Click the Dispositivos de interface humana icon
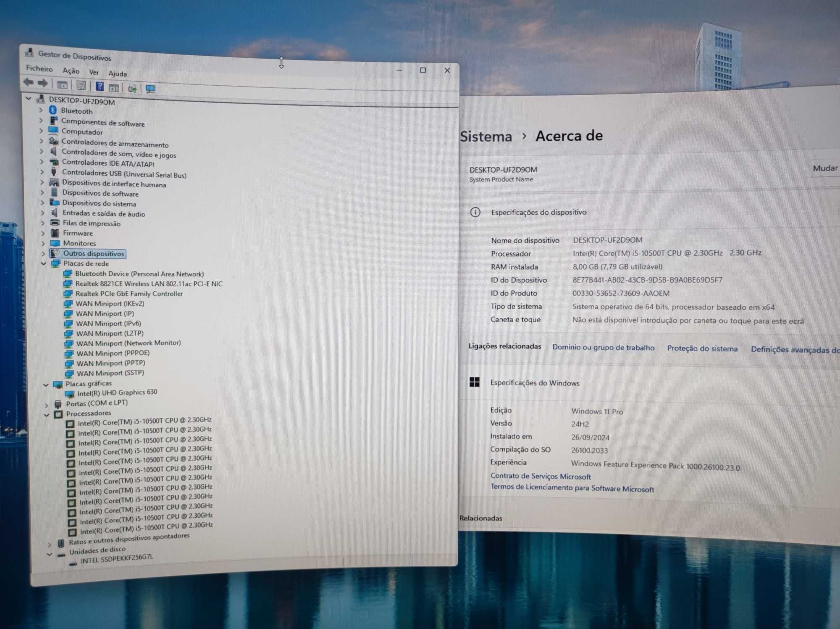Image resolution: width=840 pixels, height=629 pixels. pos(54,182)
